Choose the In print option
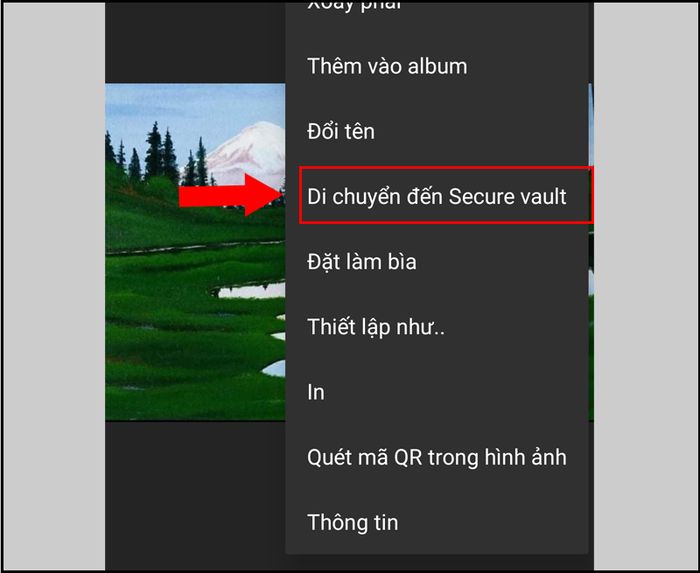 (x=437, y=392)
